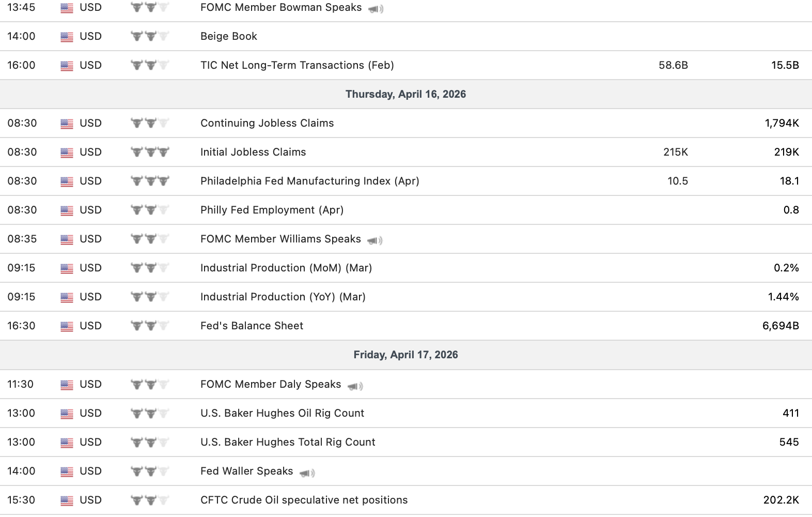The width and height of the screenshot is (812, 517).
Task: Click importance bulls for Philadelphia Fed Manufacturing Index
Action: click(x=150, y=181)
